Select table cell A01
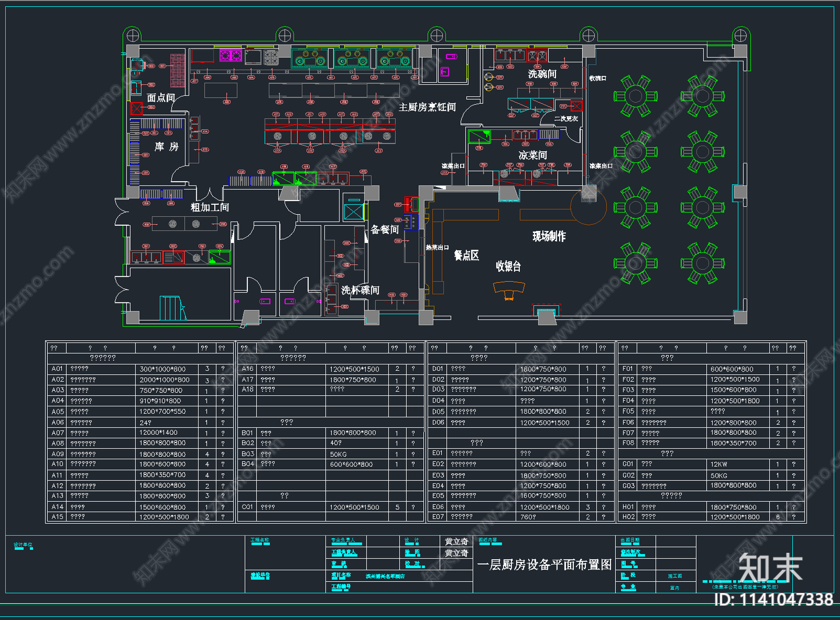The height and width of the screenshot is (620, 840). (57, 369)
